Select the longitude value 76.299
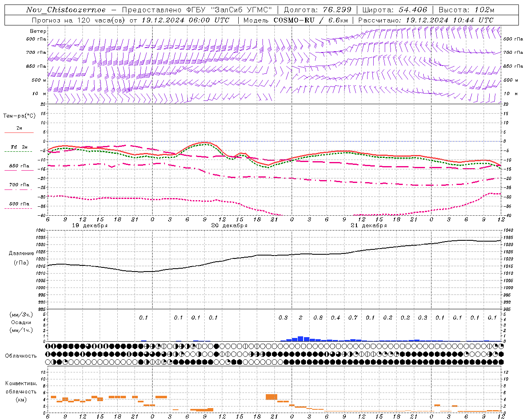The width and height of the screenshot is (525, 420). (338, 10)
